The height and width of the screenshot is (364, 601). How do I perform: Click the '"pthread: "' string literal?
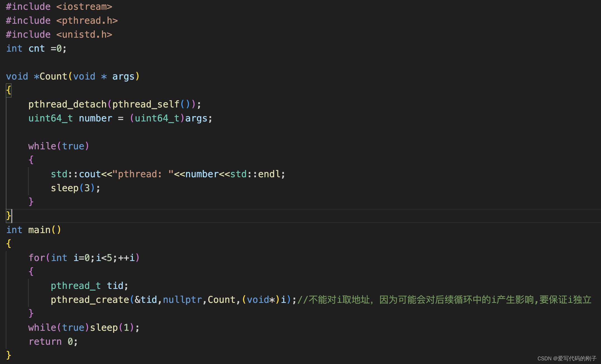click(x=143, y=174)
